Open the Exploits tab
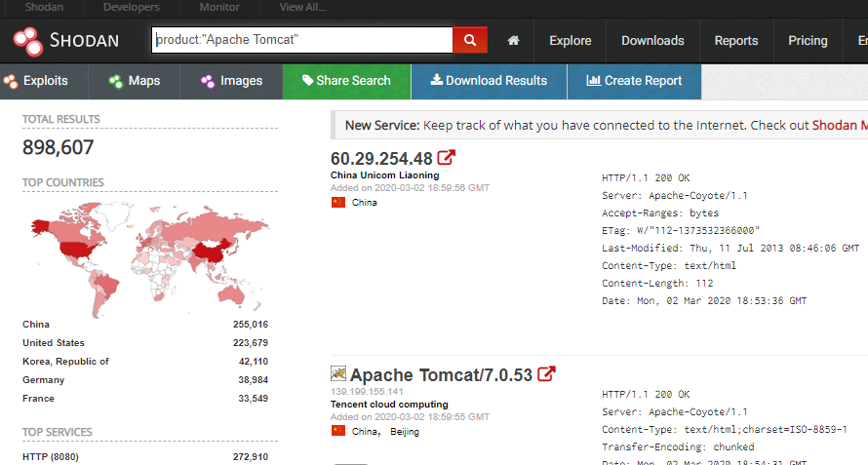The image size is (868, 465). [x=44, y=81]
